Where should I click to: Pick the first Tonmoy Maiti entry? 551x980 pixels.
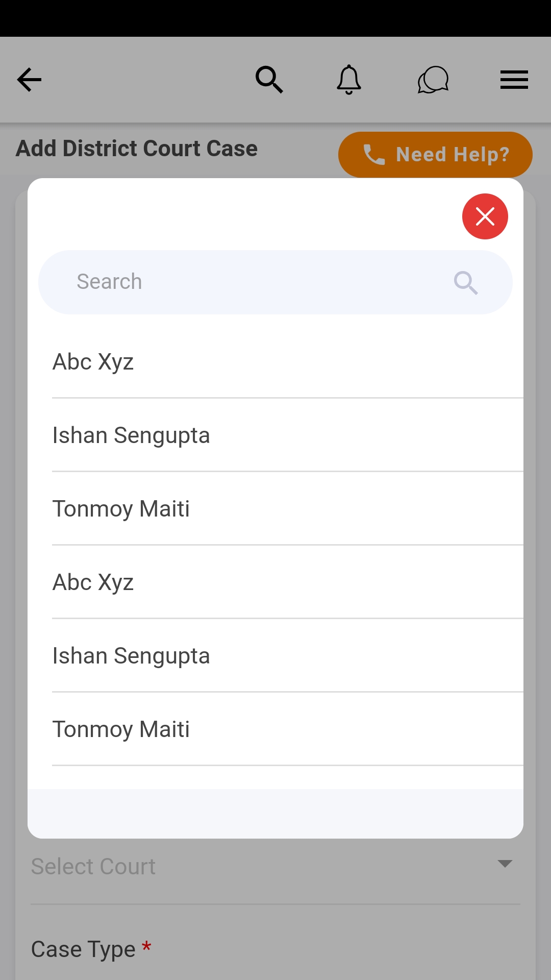(121, 509)
